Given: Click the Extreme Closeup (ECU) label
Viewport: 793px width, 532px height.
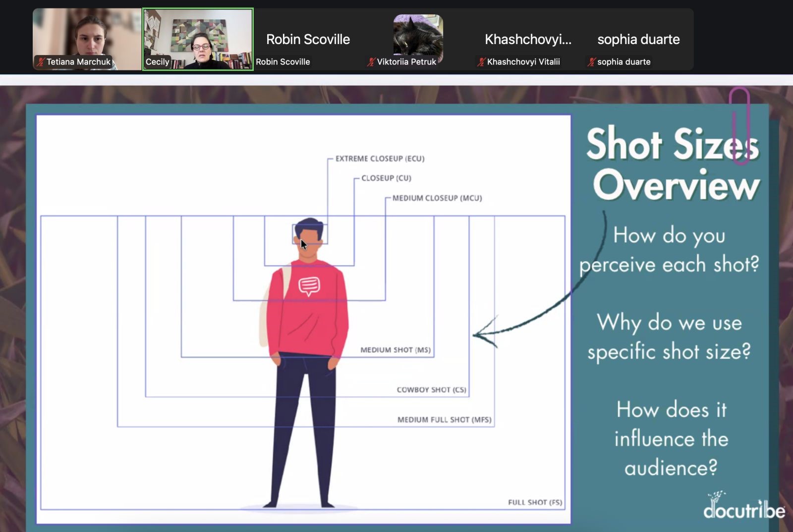Looking at the screenshot, I should [x=380, y=159].
